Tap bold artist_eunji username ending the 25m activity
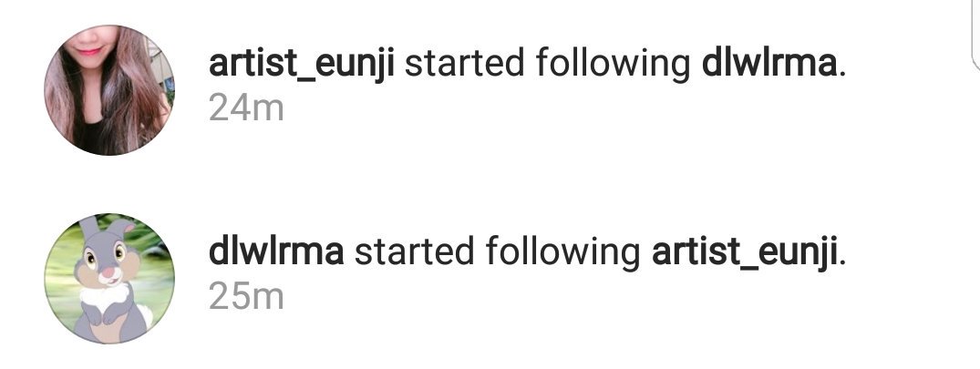This screenshot has height=369, width=980. pos(744,252)
